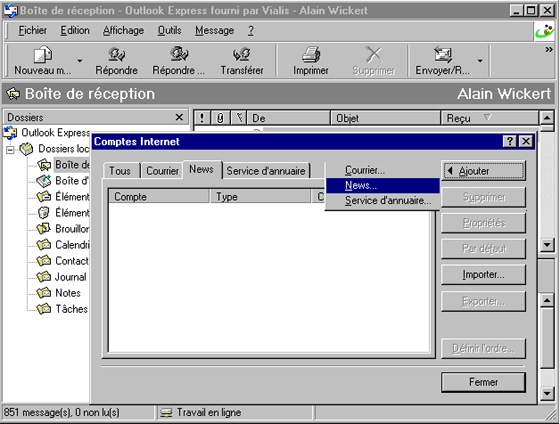Click the Imprimer printer icon
Image resolution: width=560 pixels, height=424 pixels.
(311, 55)
